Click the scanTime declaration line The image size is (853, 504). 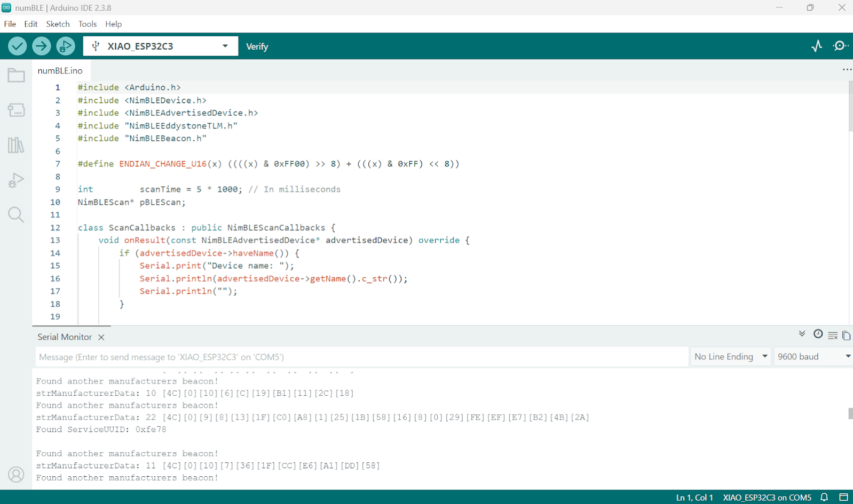tap(209, 189)
